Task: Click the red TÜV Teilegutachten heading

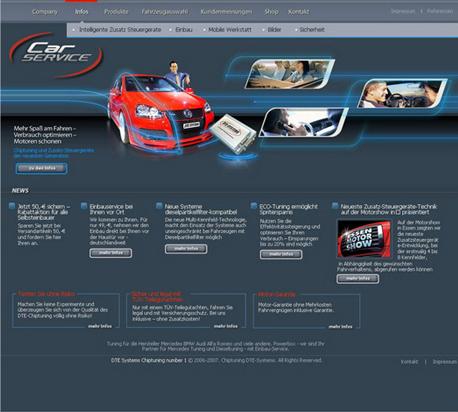Action: pyautogui.click(x=157, y=297)
